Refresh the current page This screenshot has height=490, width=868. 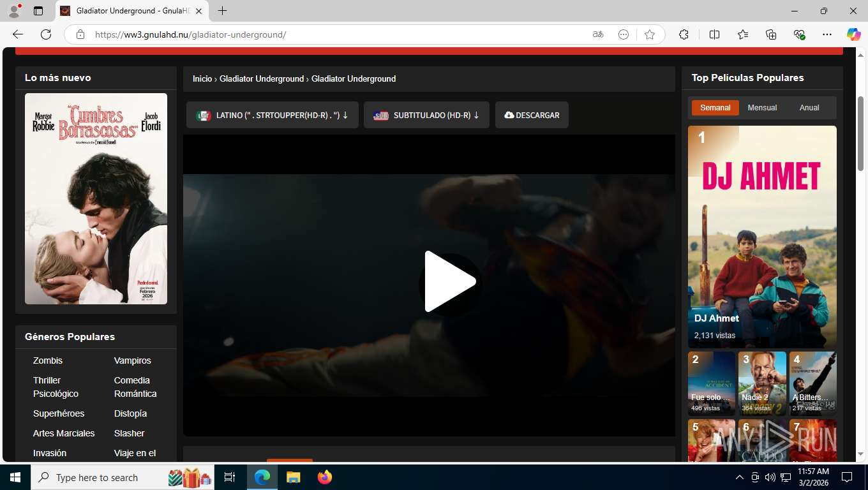click(46, 34)
